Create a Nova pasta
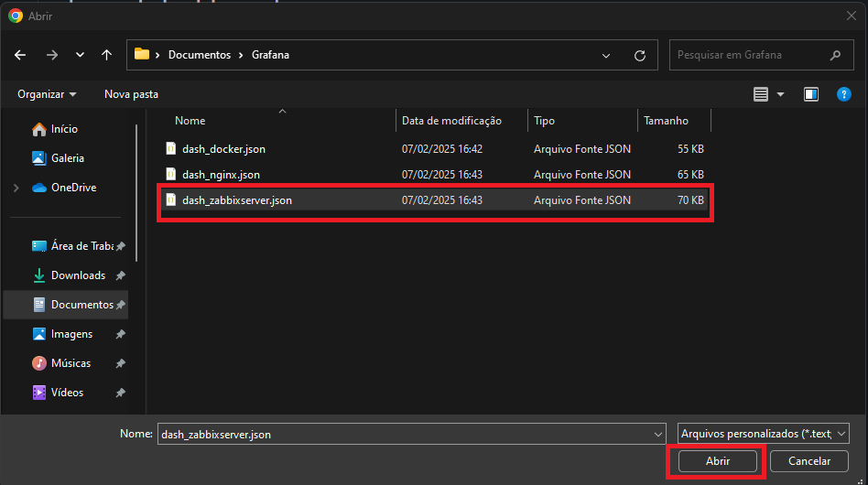This screenshot has width=868, height=485. [131, 94]
